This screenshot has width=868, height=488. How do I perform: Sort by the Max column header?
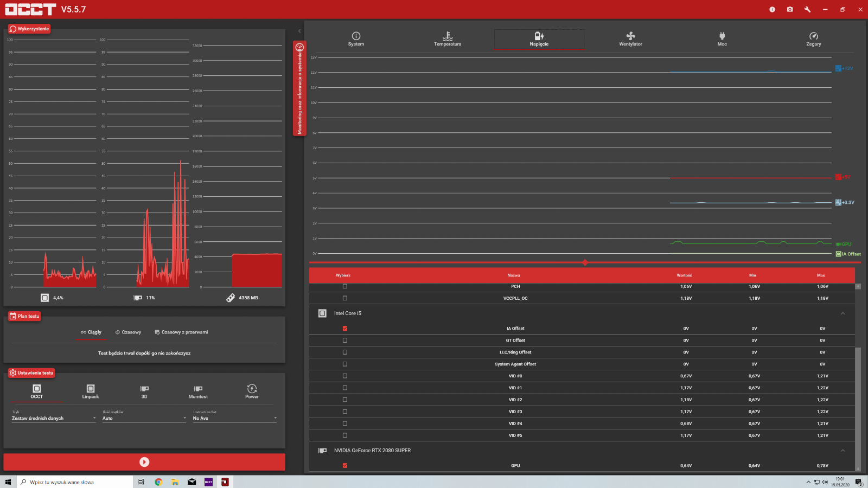(821, 275)
